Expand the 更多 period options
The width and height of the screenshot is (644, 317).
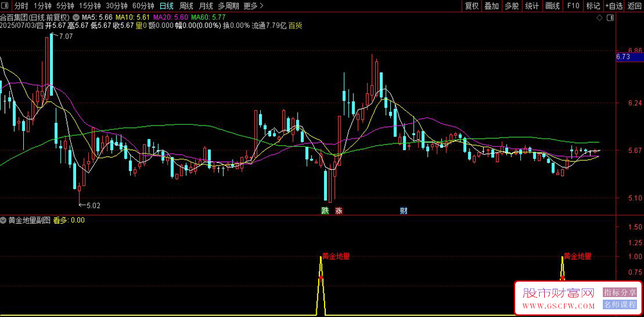[x=253, y=6]
